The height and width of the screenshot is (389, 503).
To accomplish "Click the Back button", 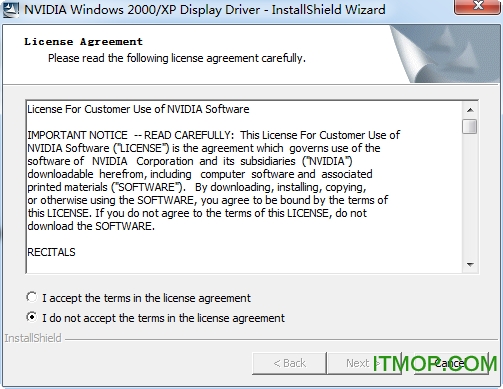I will click(289, 363).
